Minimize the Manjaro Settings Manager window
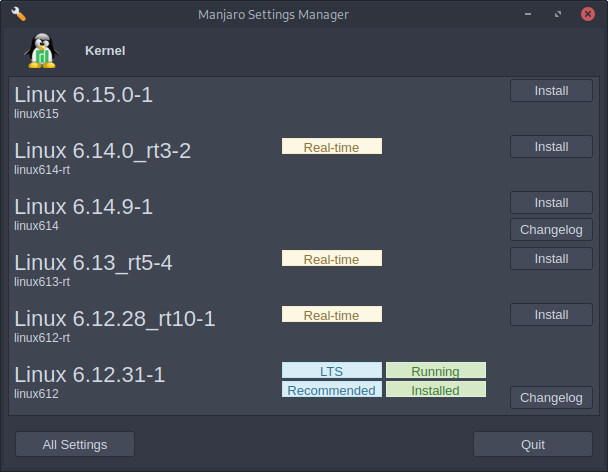 point(528,14)
